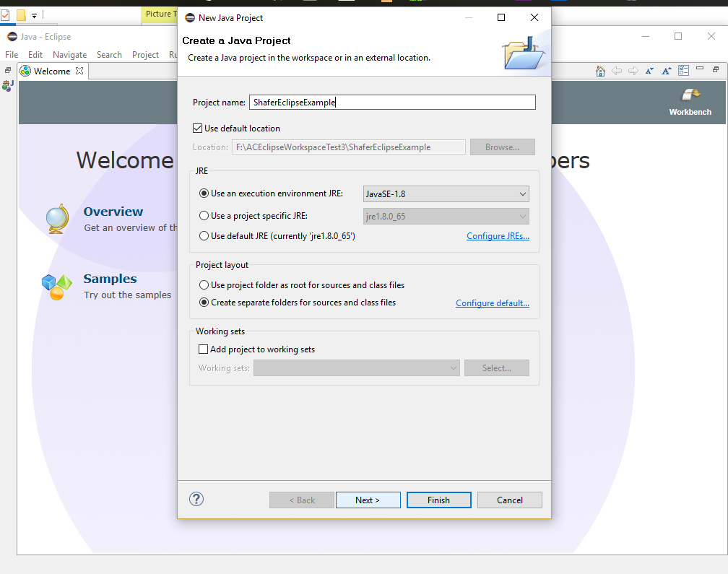Click inside the Project name field
728x574 pixels.
tap(392, 102)
